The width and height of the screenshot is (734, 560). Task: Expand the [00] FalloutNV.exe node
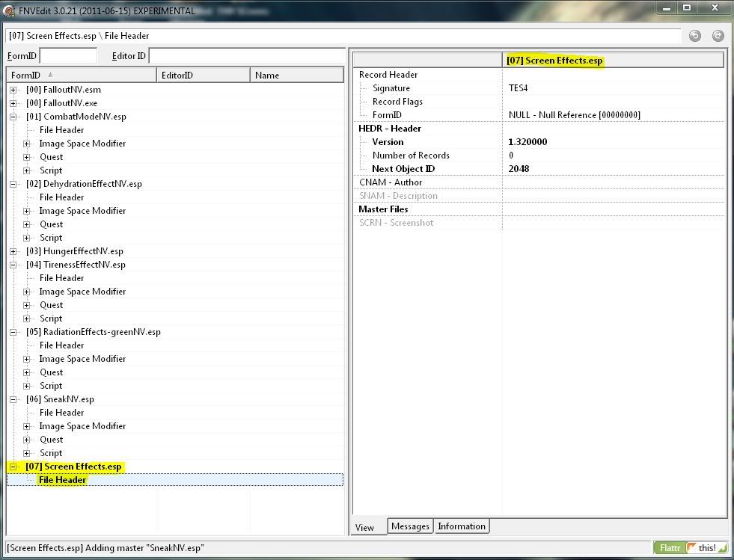pyautogui.click(x=13, y=103)
